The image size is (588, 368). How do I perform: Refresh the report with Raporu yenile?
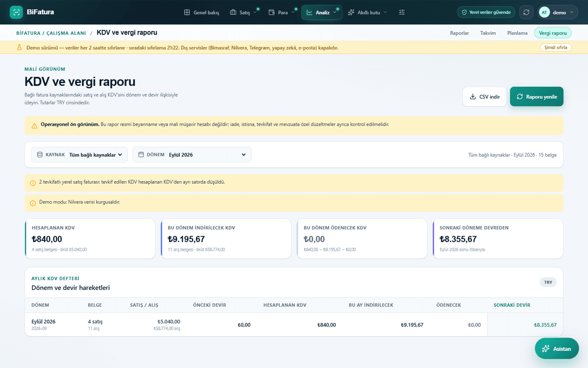[537, 97]
